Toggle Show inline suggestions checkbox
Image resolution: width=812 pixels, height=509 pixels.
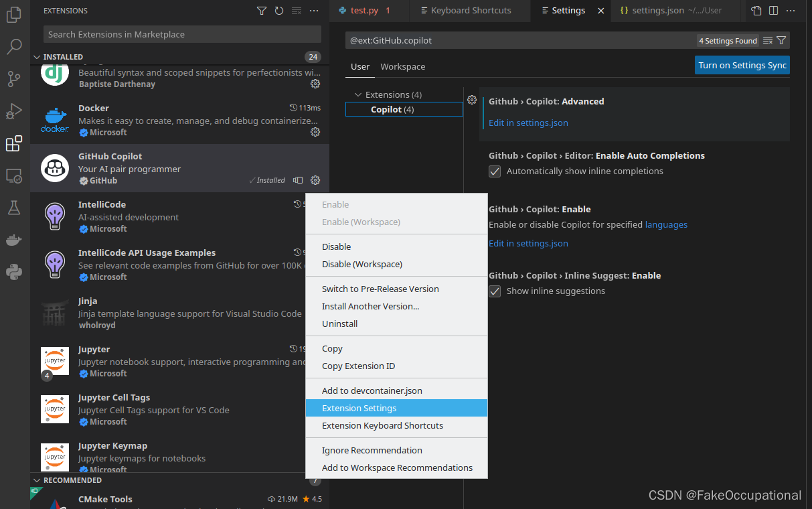(495, 291)
